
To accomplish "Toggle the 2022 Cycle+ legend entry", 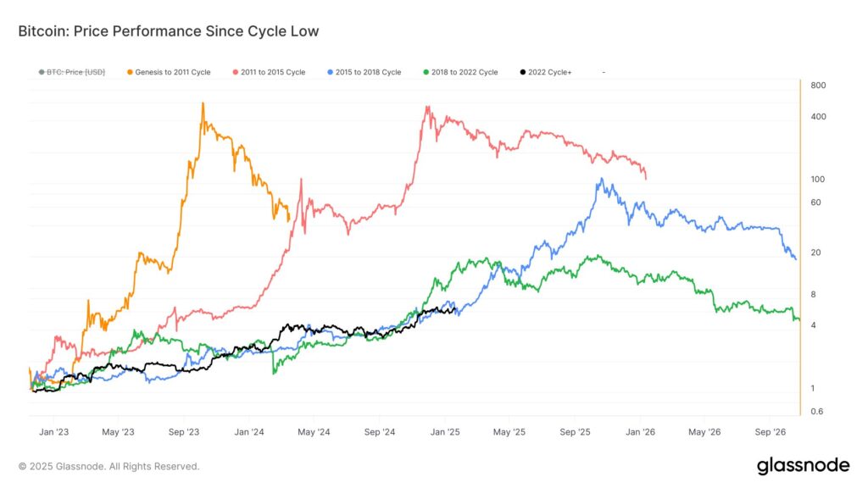I will 546,72.
